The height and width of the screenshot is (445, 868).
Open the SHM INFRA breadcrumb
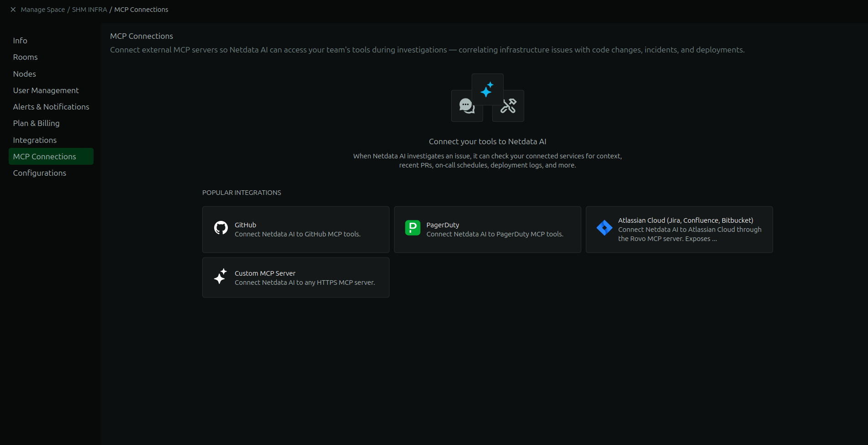[89, 10]
